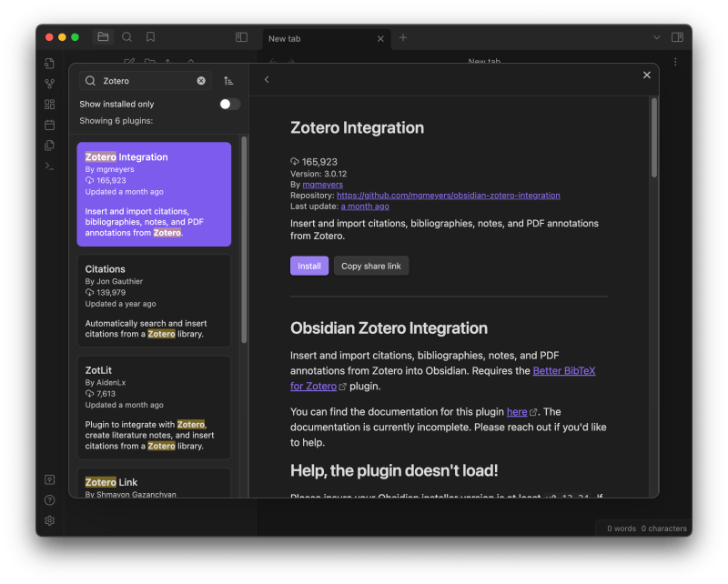Open the tab list chevron dropdown

(x=656, y=37)
